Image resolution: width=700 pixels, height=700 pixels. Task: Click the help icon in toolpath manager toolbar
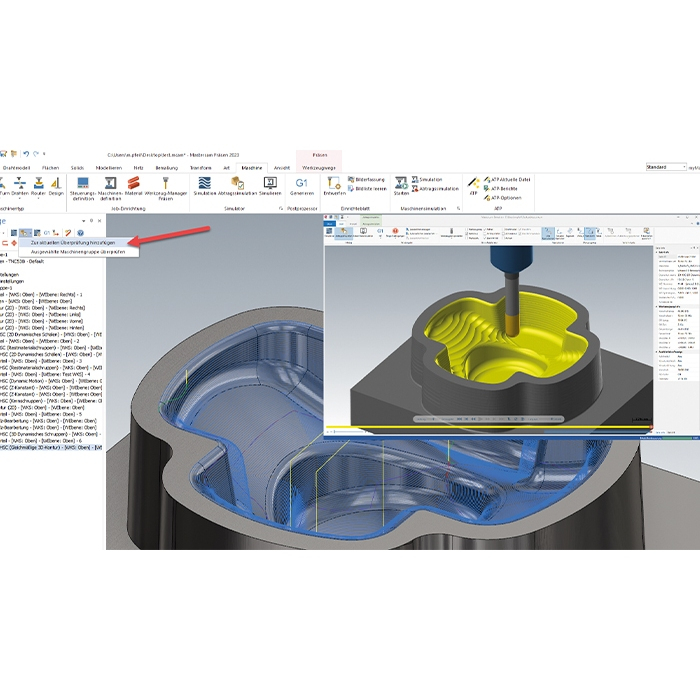80,233
